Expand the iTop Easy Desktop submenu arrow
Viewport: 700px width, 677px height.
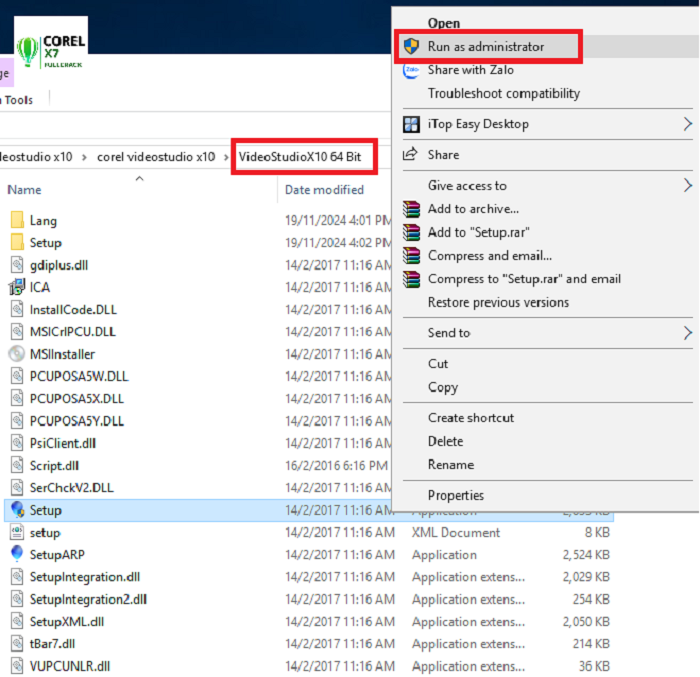687,124
